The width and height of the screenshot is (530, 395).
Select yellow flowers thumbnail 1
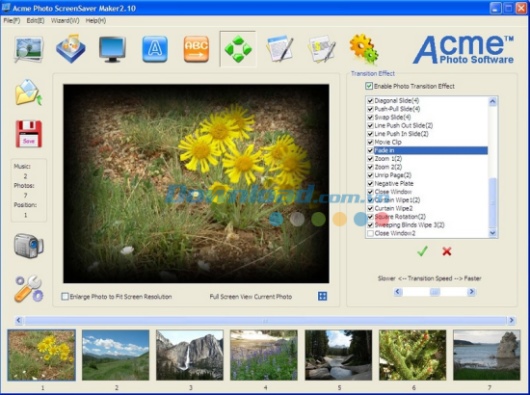pos(42,355)
